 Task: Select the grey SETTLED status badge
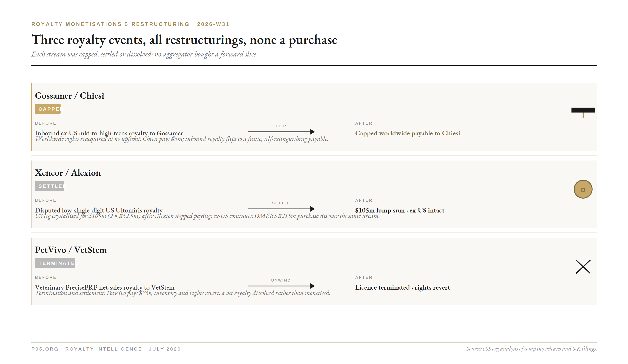pyautogui.click(x=50, y=186)
